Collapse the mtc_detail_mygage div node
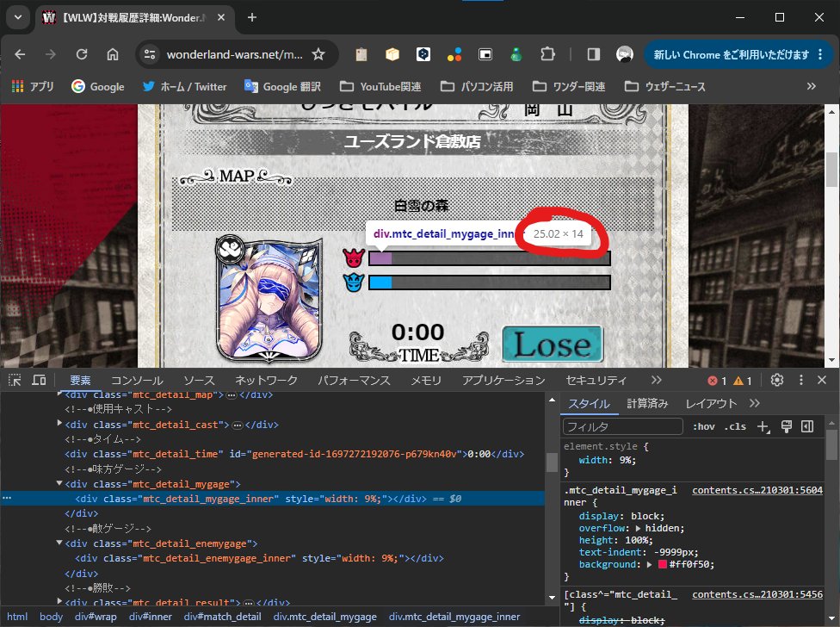 coord(59,483)
